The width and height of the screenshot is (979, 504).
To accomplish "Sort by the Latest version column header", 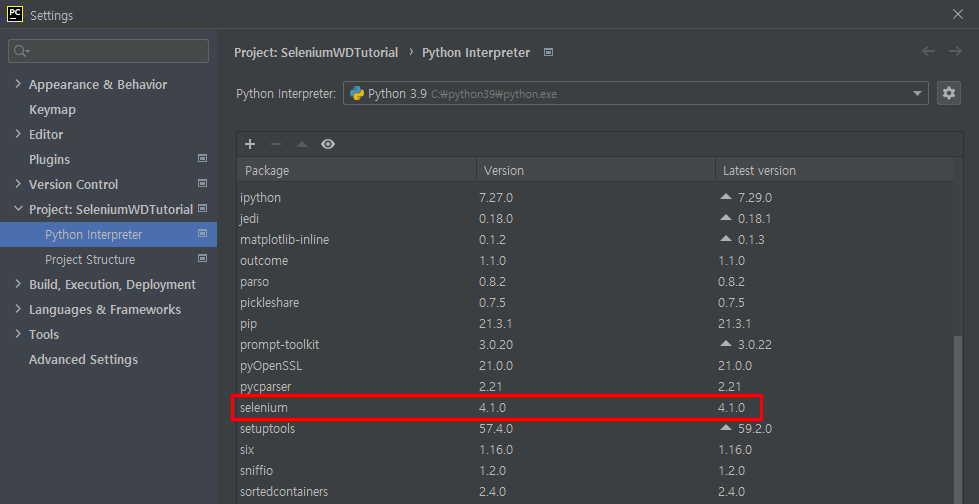I will (834, 170).
